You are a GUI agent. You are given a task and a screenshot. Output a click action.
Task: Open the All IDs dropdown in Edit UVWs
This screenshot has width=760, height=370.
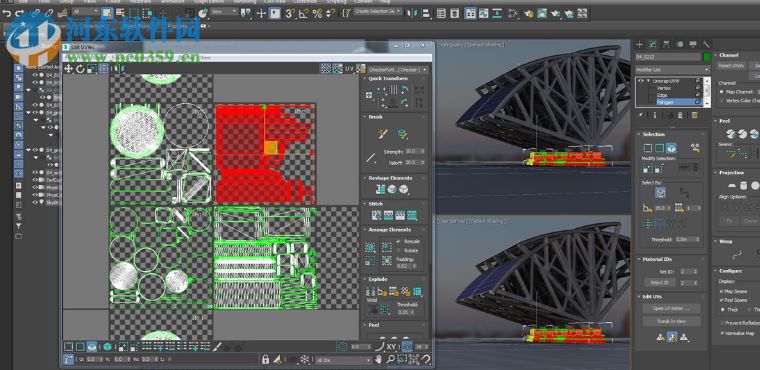click(x=343, y=360)
